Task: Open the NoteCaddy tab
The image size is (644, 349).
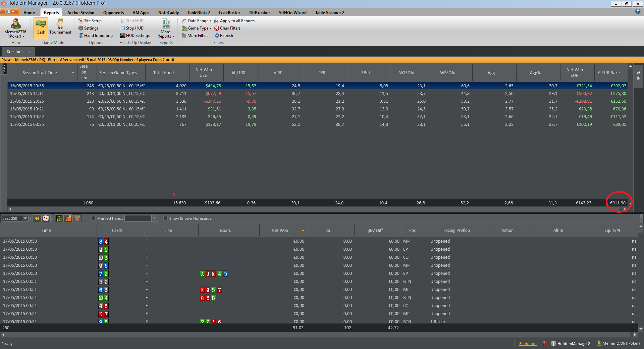Action: pyautogui.click(x=168, y=13)
